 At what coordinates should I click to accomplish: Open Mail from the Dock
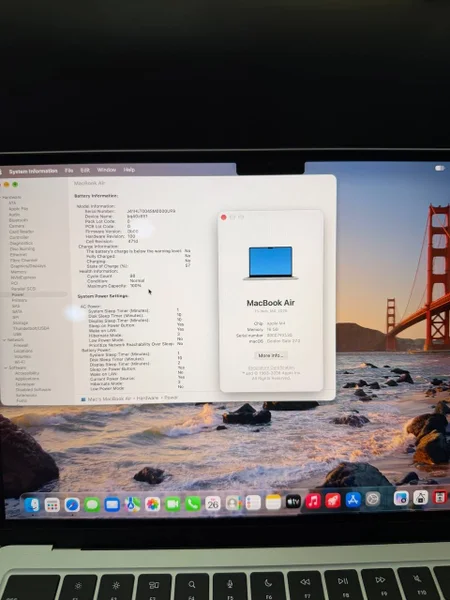(x=112, y=505)
